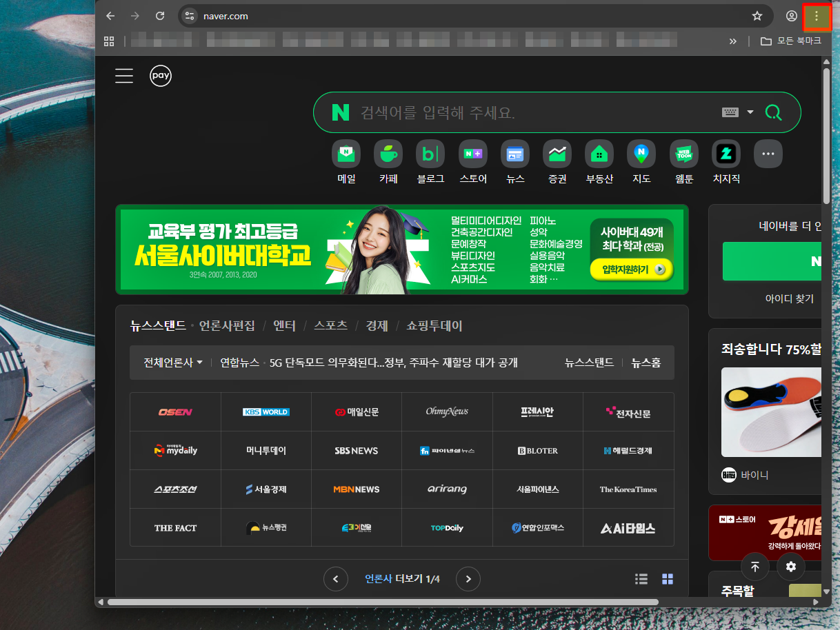Open the 전자신문 press tile
Image resolution: width=840 pixels, height=630 pixels.
pyautogui.click(x=628, y=412)
